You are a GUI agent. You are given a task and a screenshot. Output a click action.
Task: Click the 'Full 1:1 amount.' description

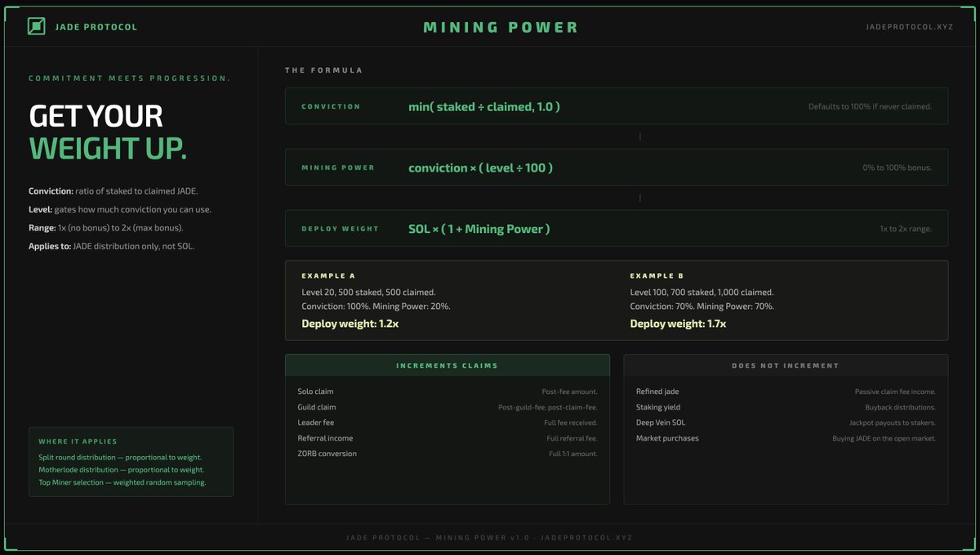[x=573, y=454]
